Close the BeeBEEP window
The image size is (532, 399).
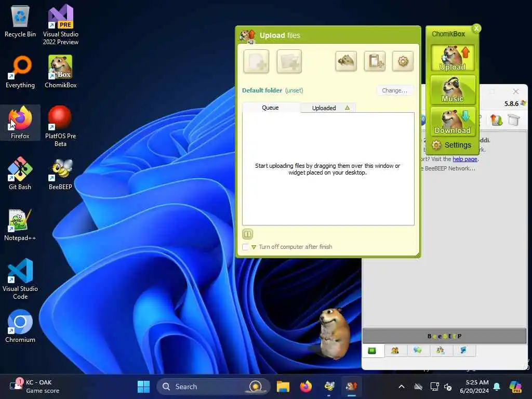(516, 91)
